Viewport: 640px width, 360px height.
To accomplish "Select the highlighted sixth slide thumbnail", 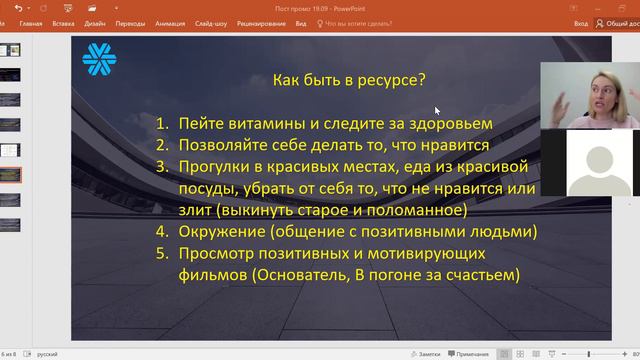I will click(x=10, y=175).
